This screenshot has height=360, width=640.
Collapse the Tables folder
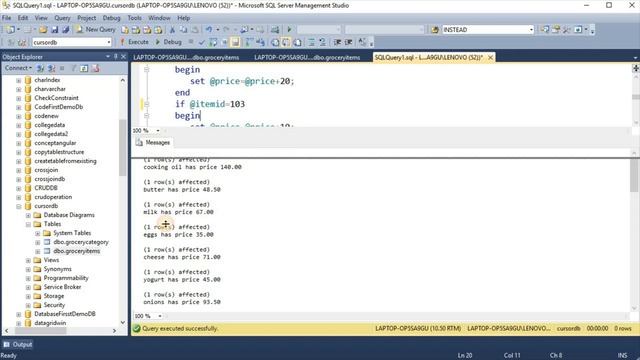(28, 224)
